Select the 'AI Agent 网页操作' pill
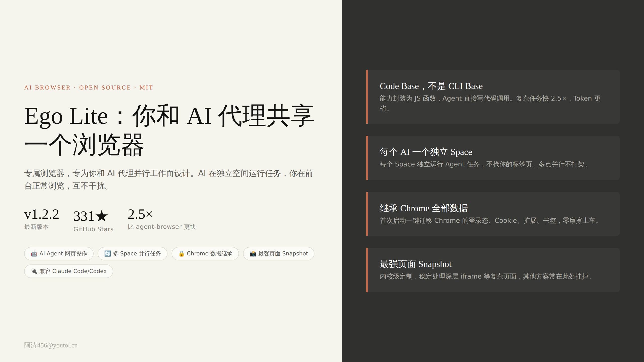The height and width of the screenshot is (362, 644). click(59, 254)
